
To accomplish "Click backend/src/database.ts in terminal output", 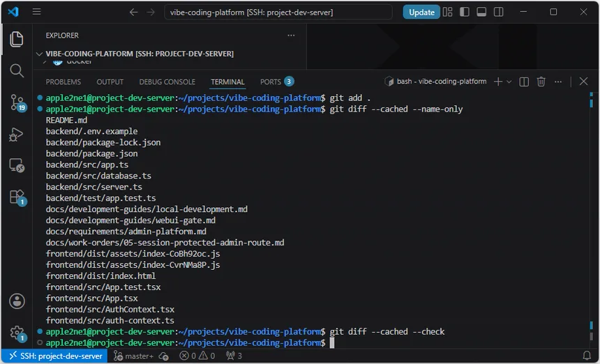I will pos(99,176).
